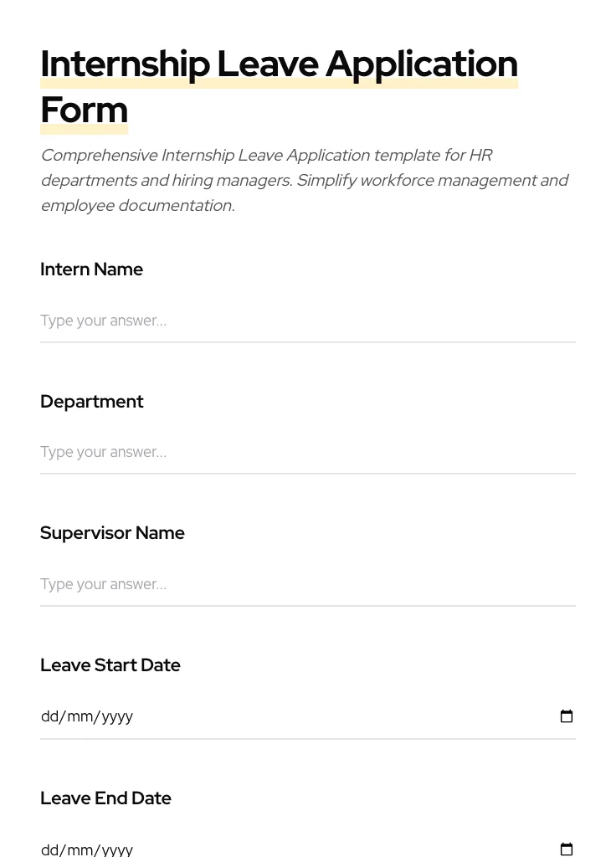Image resolution: width=616 pixels, height=857 pixels.
Task: Select the Leave Start Date input area
Action: pos(251,716)
